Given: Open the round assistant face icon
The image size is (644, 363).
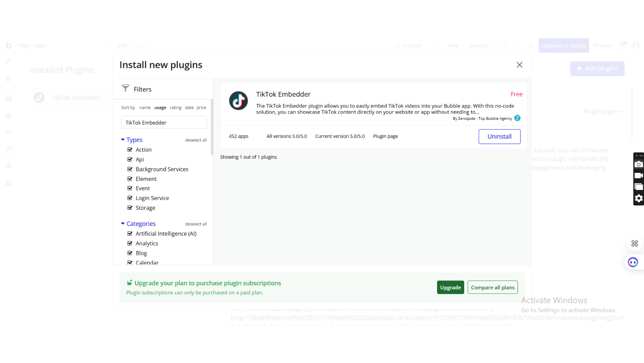Looking at the screenshot, I should [633, 262].
